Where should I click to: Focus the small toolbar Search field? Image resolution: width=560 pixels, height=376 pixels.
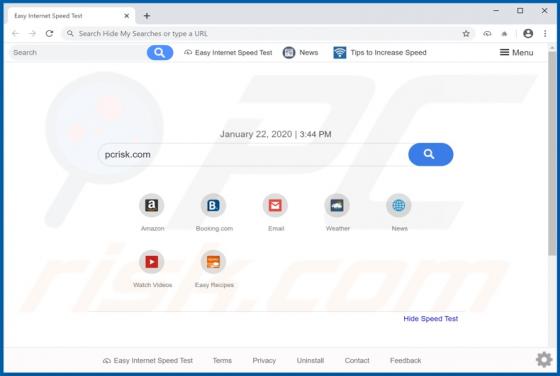(78, 52)
